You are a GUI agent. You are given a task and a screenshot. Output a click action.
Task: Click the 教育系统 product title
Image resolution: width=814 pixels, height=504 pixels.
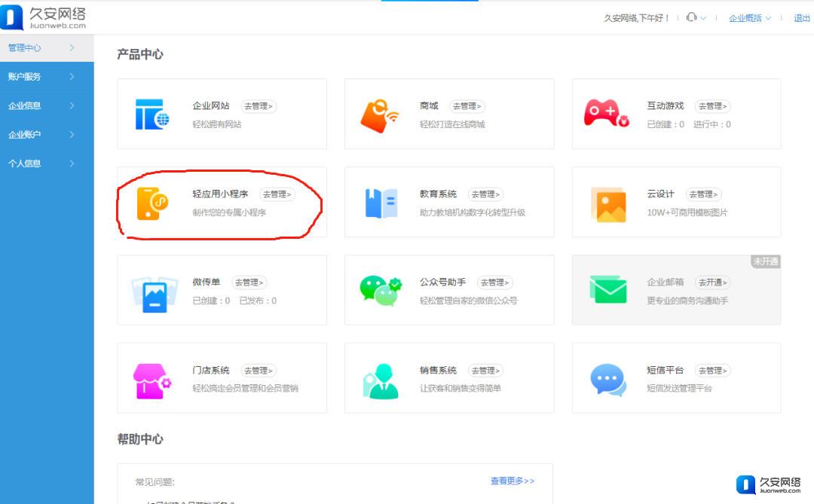(x=438, y=194)
